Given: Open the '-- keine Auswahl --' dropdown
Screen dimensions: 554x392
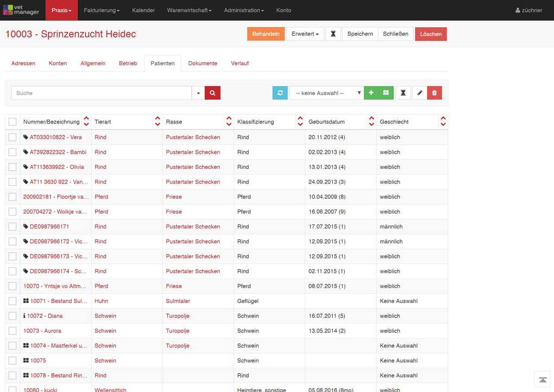Looking at the screenshot, I should coord(326,93).
